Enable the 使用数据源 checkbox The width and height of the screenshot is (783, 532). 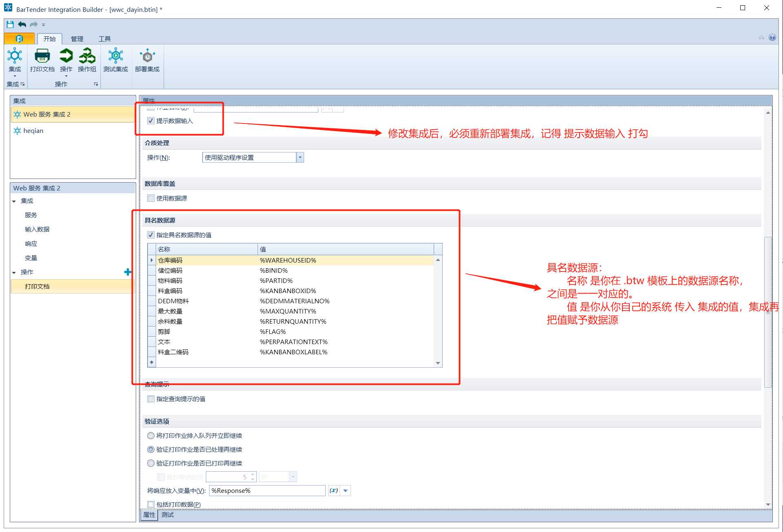click(x=151, y=198)
